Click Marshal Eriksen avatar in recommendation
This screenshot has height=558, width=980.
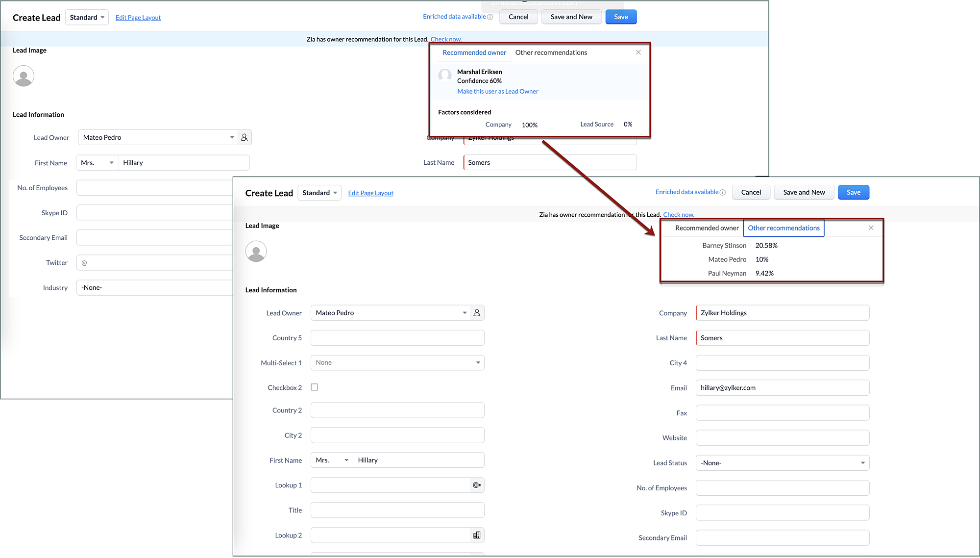(445, 75)
